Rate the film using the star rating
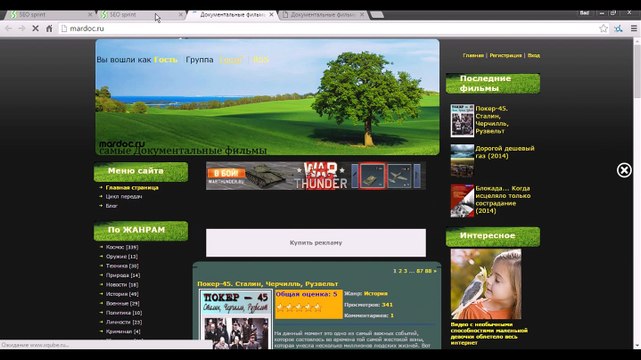This screenshot has height=360, width=641. pos(299,308)
